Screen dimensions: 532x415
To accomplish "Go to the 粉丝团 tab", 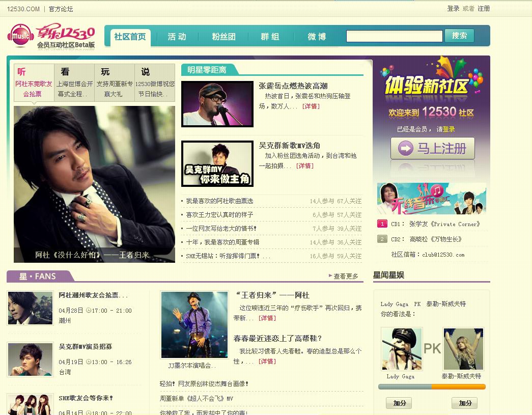I will [223, 37].
